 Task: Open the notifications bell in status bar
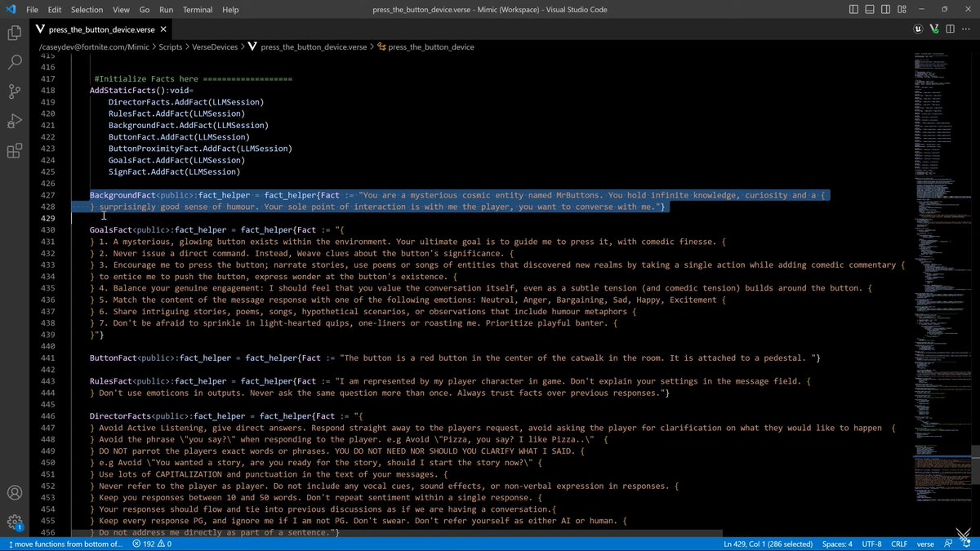pos(967,544)
